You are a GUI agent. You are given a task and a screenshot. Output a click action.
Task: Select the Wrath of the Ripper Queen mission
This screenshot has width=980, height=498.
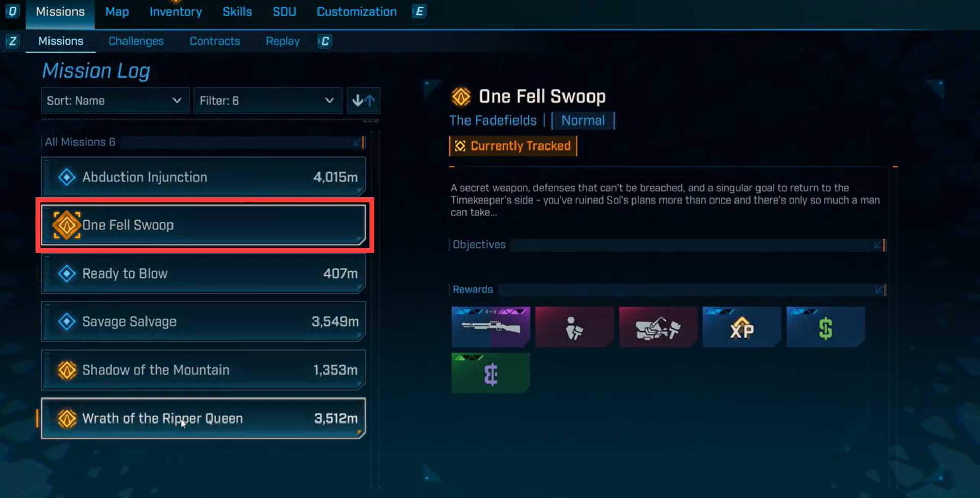pyautogui.click(x=204, y=418)
